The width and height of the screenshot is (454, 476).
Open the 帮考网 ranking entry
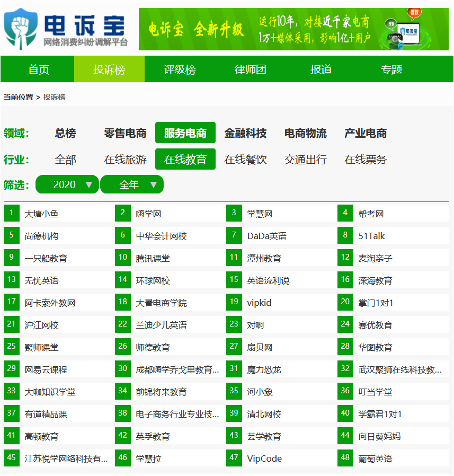pyautogui.click(x=393, y=213)
